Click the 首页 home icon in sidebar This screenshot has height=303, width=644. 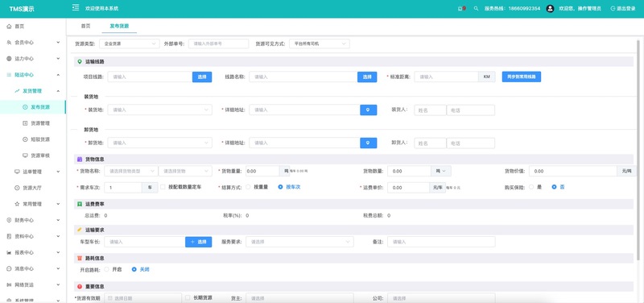tap(9, 27)
